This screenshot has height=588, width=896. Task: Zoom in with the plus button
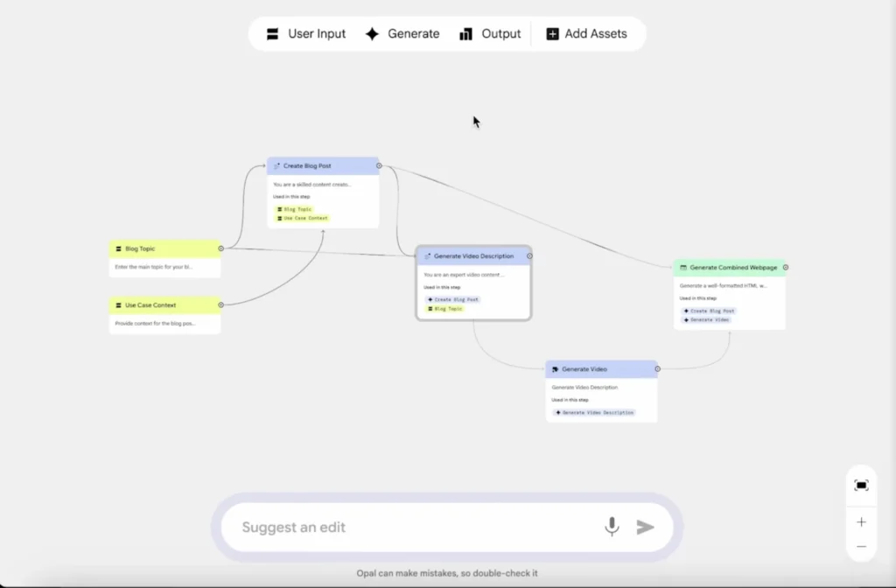pos(861,521)
